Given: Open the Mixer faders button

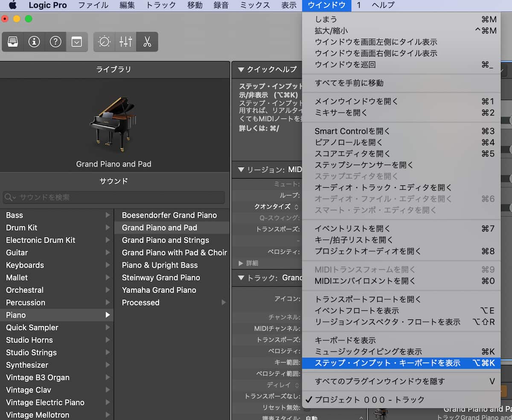Looking at the screenshot, I should [126, 42].
